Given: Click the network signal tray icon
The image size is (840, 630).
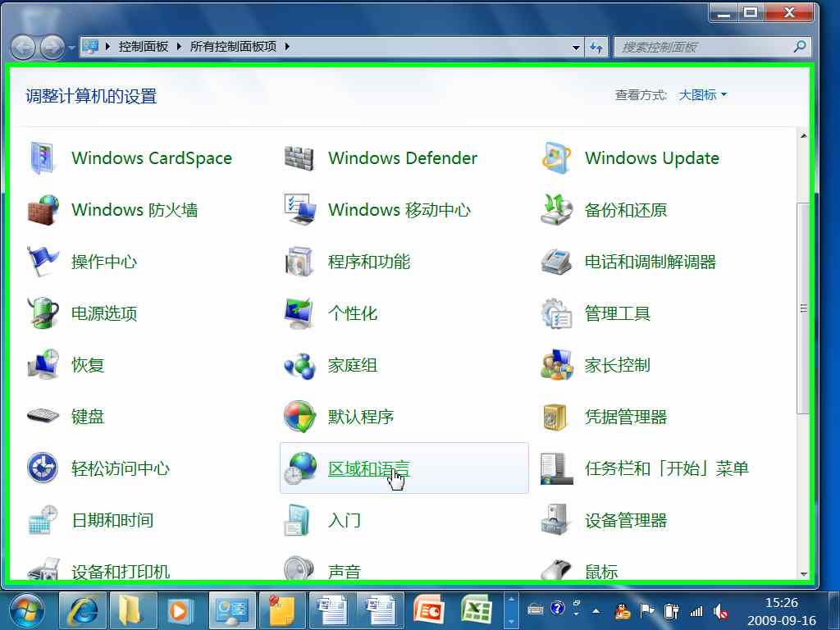Looking at the screenshot, I should click(696, 610).
